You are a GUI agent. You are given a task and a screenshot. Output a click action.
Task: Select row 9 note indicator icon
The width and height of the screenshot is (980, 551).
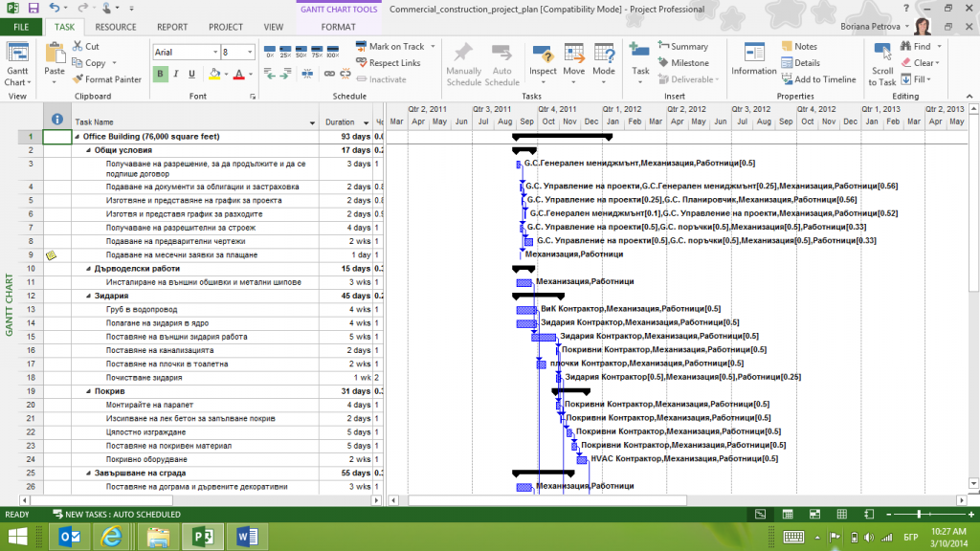point(52,254)
